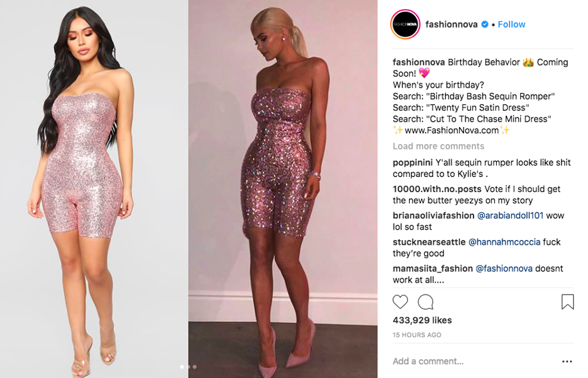Screen dimensions: 588x378
Task: Open @hannahmcoccia mention link
Action: pos(505,242)
